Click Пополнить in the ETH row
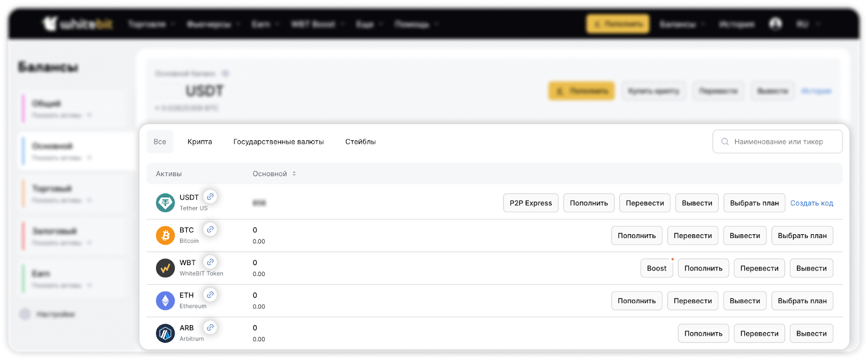Image resolution: width=868 pixels, height=360 pixels. [x=637, y=300]
